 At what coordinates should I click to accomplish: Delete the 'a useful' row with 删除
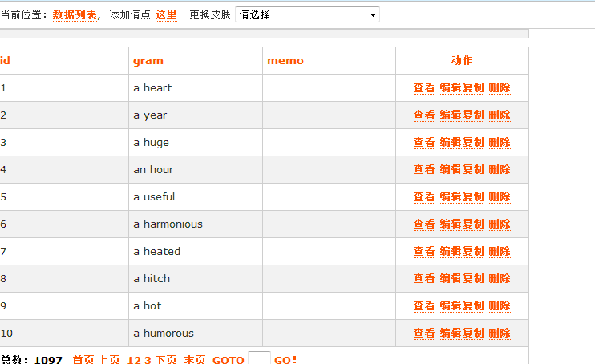point(500,196)
